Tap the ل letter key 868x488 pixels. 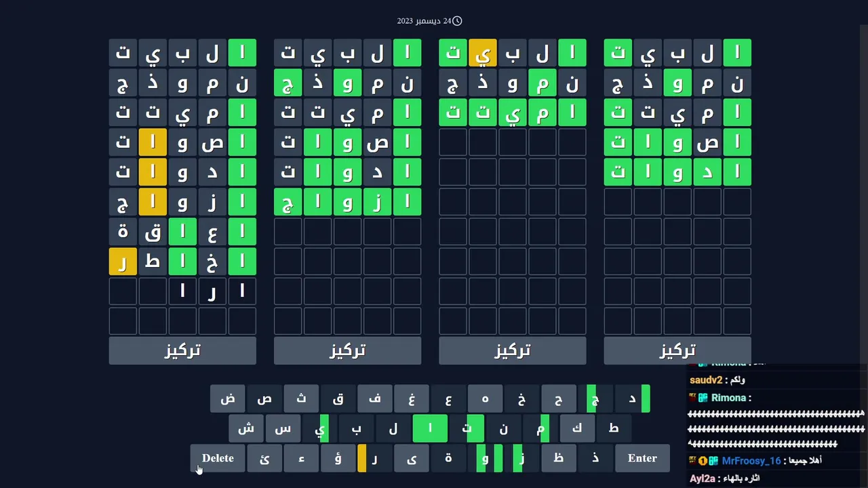(393, 428)
